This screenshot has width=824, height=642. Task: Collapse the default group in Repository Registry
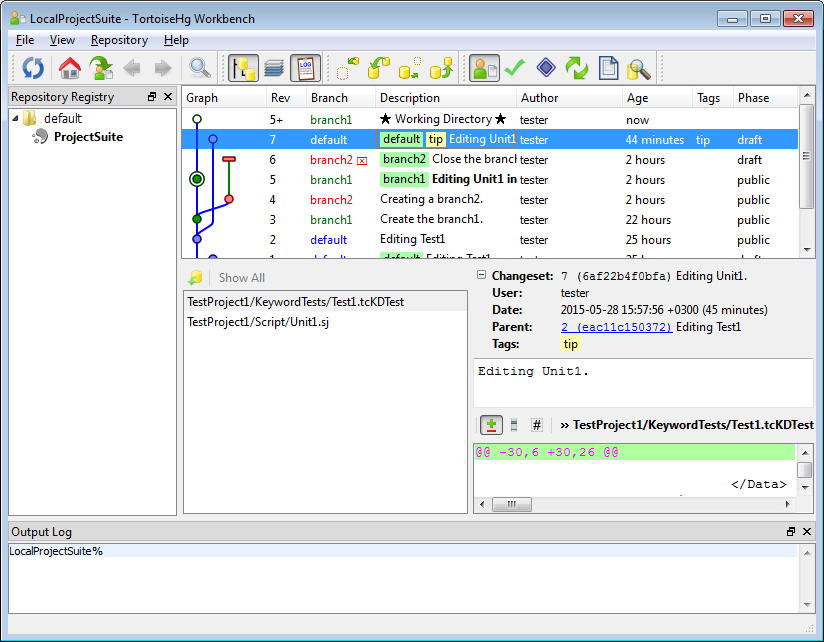15,119
